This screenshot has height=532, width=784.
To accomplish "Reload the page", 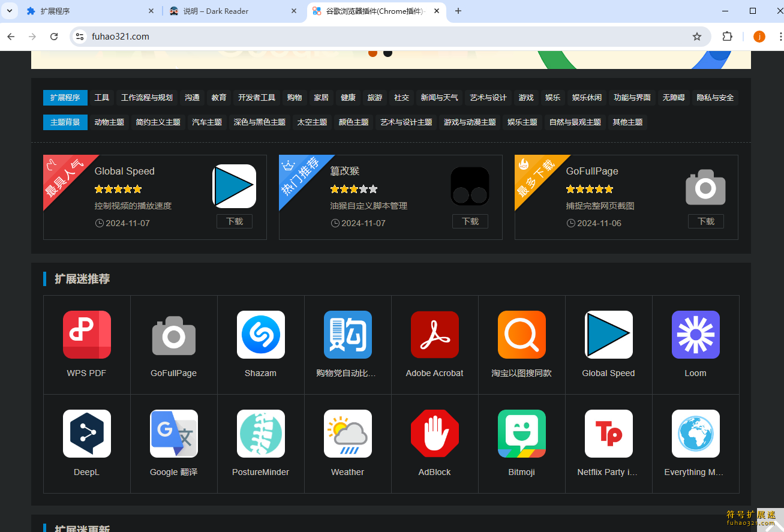I will (x=54, y=37).
